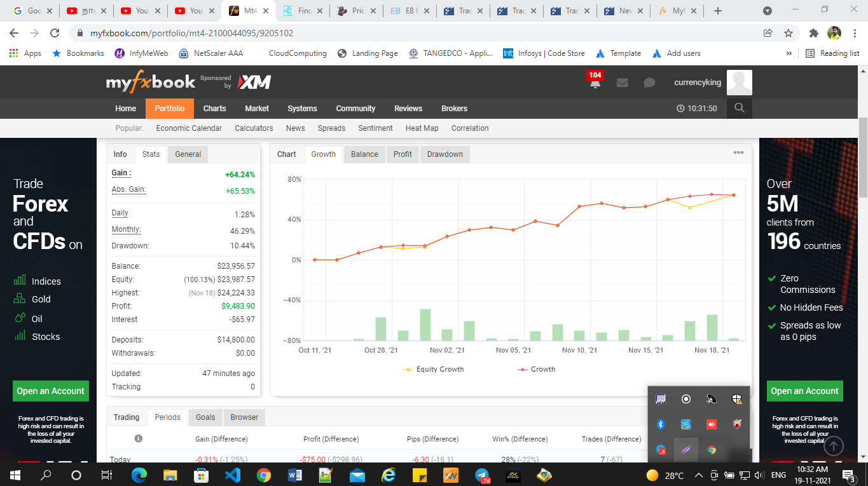
Task: Open the messages envelope icon
Action: tap(622, 82)
